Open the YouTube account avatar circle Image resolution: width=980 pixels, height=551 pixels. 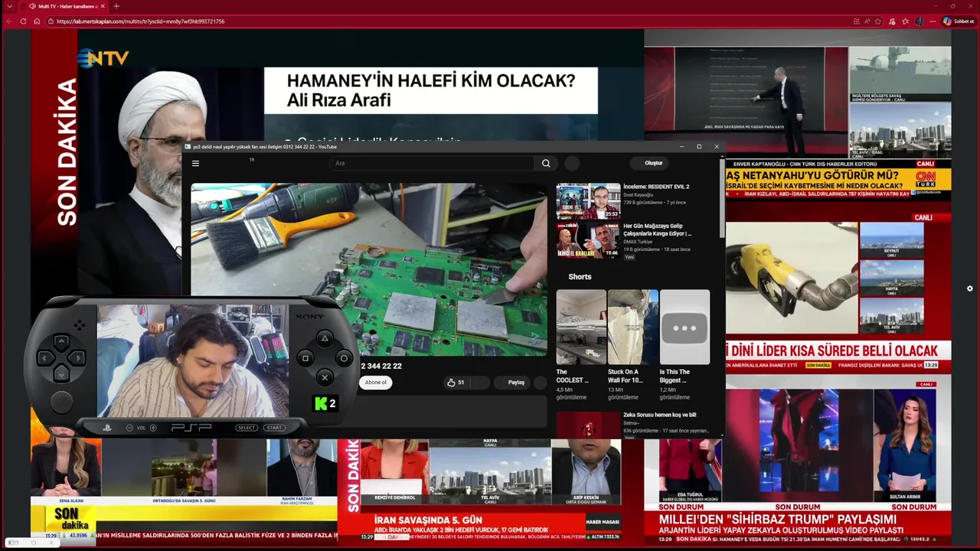pyautogui.click(x=572, y=163)
